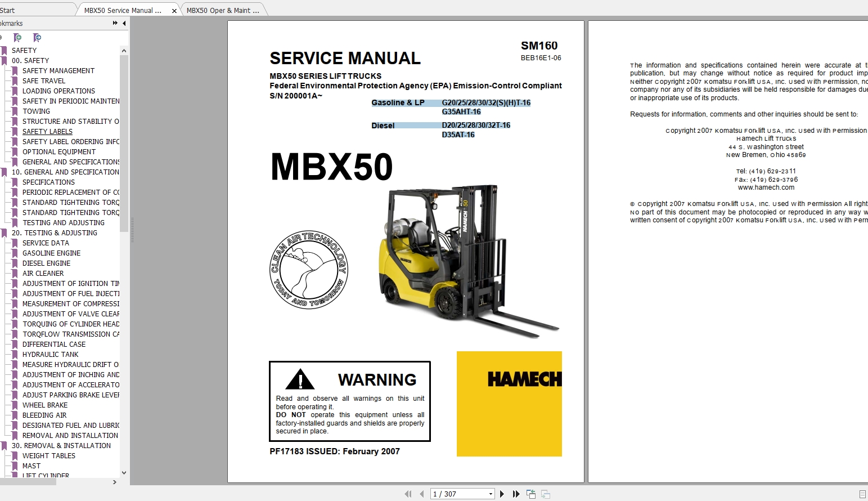This screenshot has height=501, width=868.
Task: Select the SAFETY LABELS bookmark
Action: pyautogui.click(x=47, y=131)
